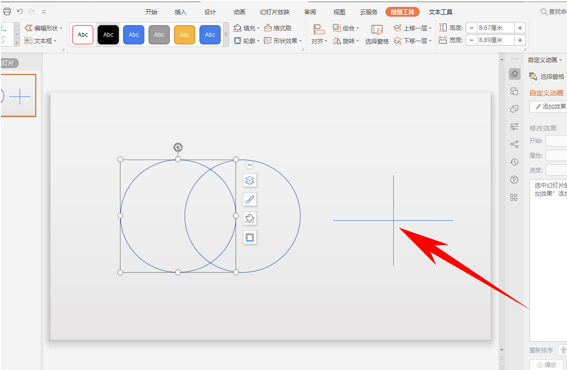Click the history clock sidebar icon
Viewport: 567px width, 370px height.
click(514, 162)
